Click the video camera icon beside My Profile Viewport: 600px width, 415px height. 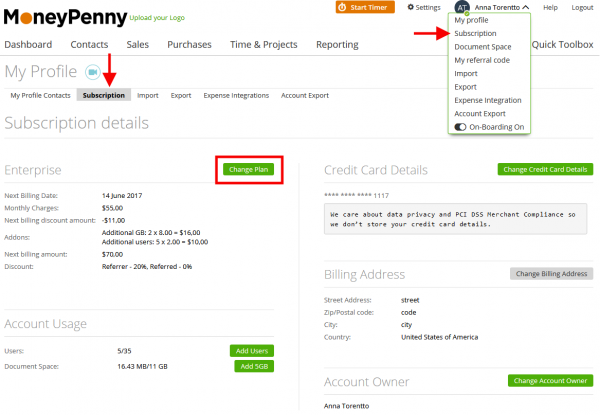93,72
